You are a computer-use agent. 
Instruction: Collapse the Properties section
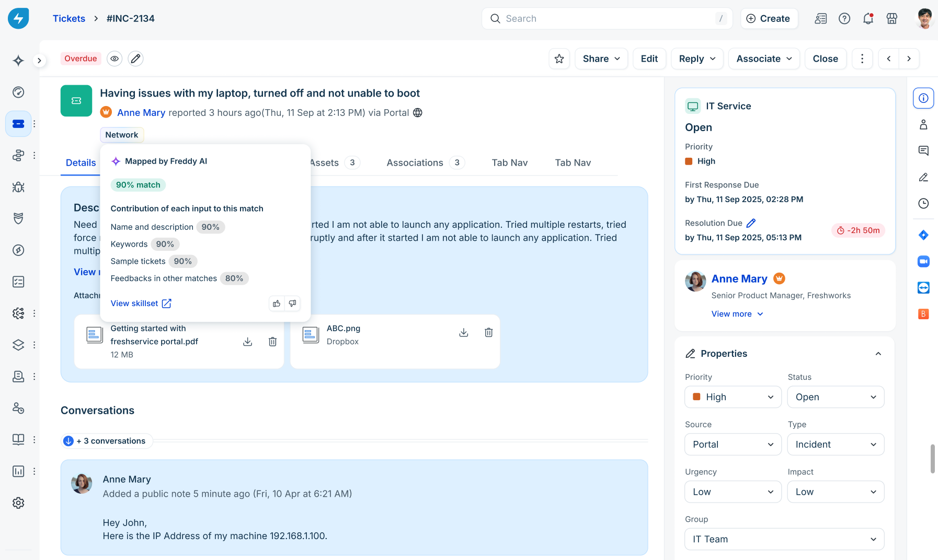tap(878, 354)
